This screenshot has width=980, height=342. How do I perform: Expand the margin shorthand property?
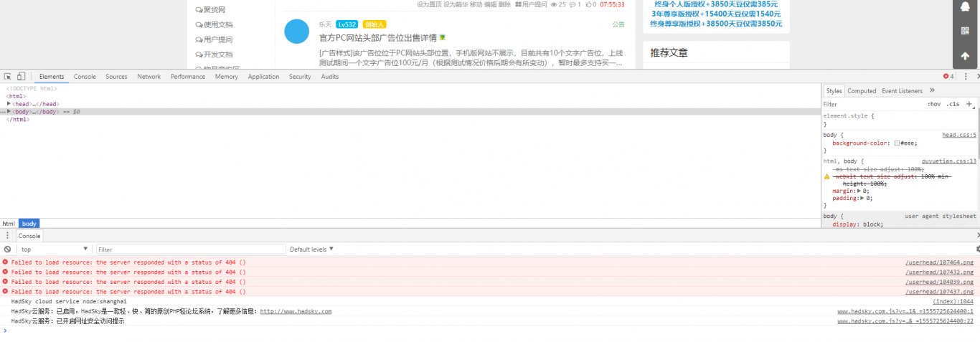(x=859, y=191)
